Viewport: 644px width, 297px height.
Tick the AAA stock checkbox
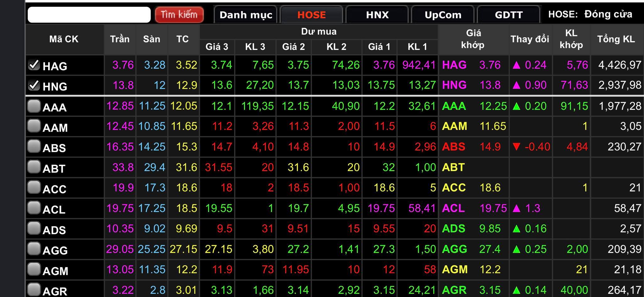(34, 106)
